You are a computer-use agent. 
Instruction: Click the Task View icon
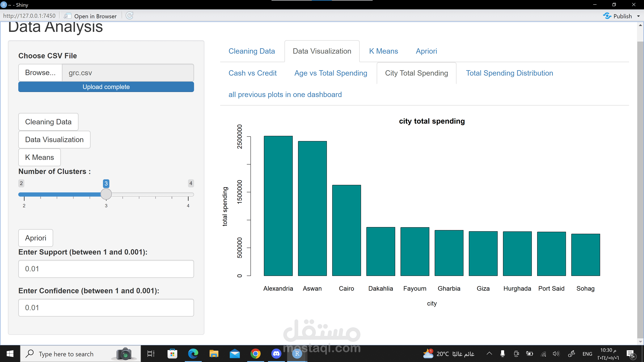point(151,353)
